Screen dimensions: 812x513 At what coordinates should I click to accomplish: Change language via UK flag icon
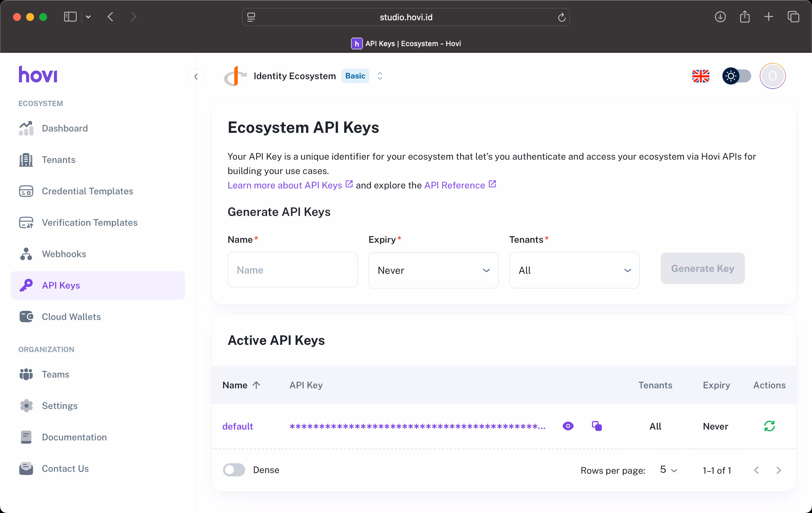(x=701, y=76)
